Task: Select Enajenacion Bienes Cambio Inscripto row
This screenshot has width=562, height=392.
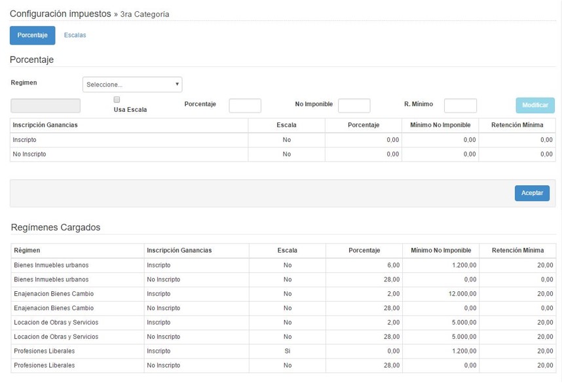Action: pyautogui.click(x=78, y=294)
